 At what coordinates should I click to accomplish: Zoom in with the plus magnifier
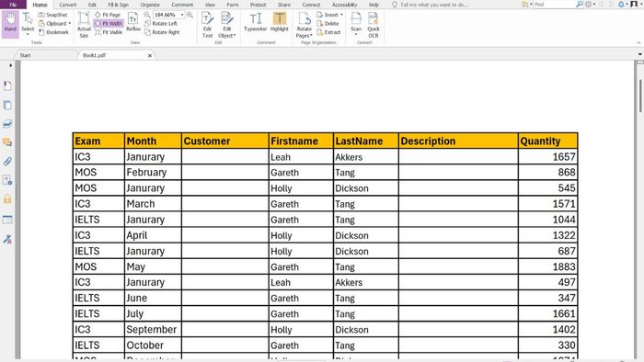190,15
